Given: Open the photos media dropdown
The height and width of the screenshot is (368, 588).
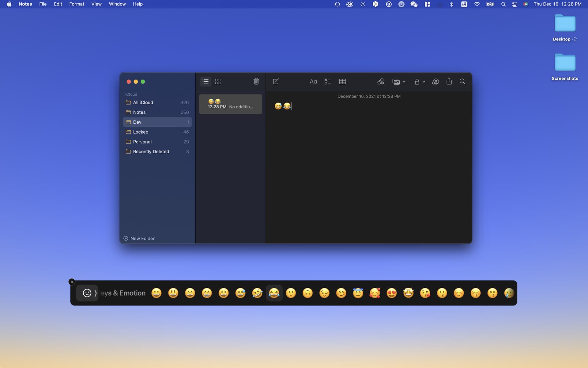Looking at the screenshot, I should [399, 82].
